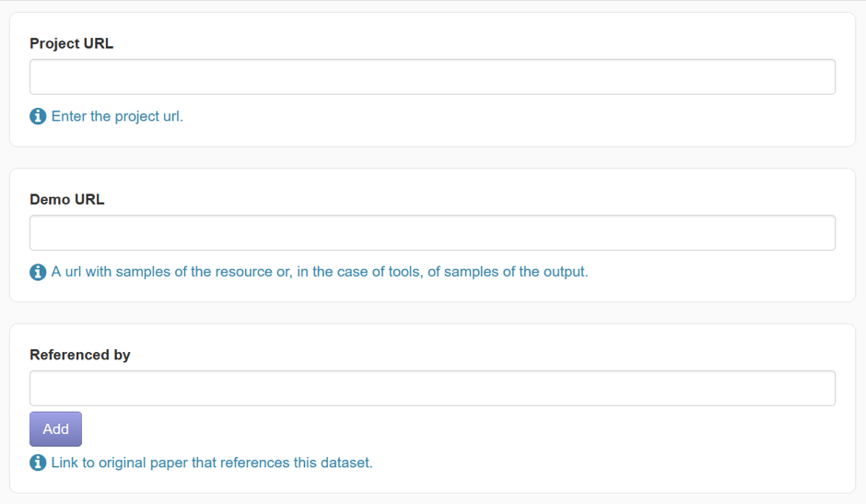This screenshot has width=866, height=504.
Task: Focus the Project URL text field
Action: pyautogui.click(x=432, y=77)
